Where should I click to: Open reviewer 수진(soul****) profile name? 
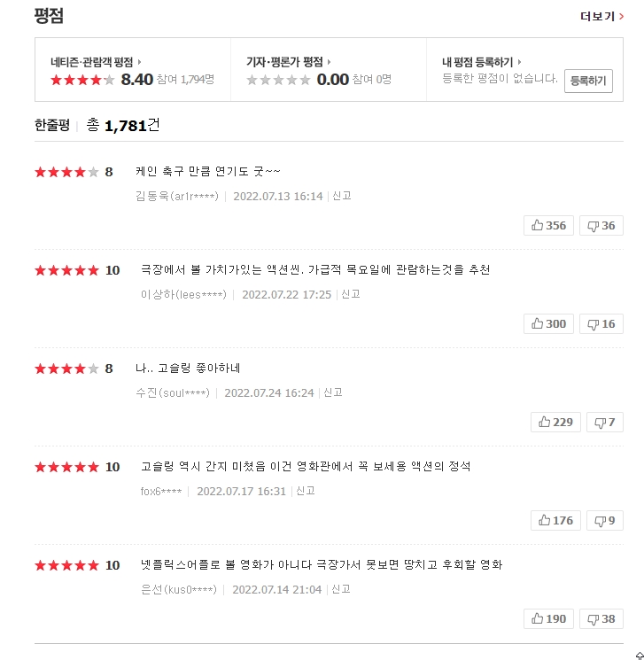click(173, 392)
